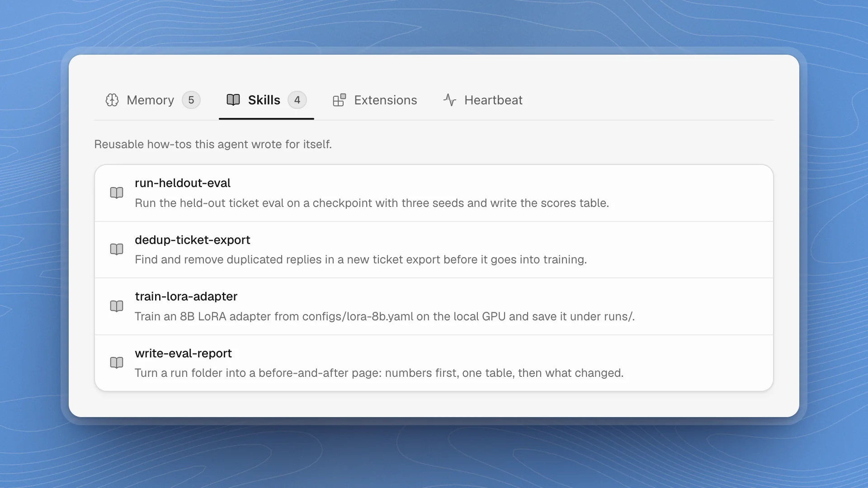
Task: Open the dedup-ticket-export skill title
Action: [x=193, y=240]
